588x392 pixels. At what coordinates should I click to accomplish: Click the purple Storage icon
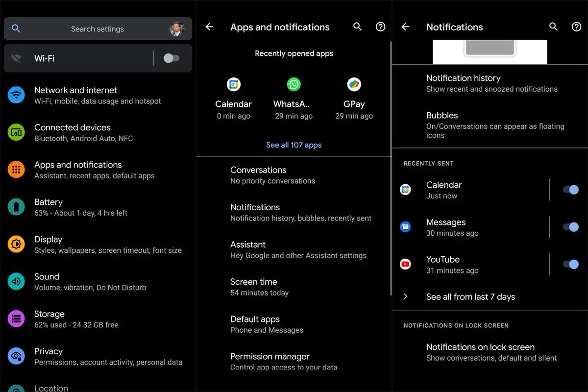(16, 318)
